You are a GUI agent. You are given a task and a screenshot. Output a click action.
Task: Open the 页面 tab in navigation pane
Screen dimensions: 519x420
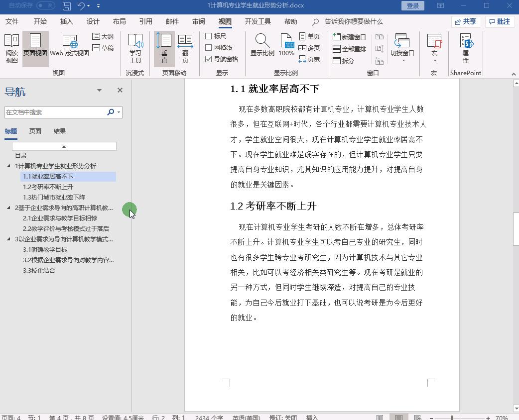click(35, 131)
